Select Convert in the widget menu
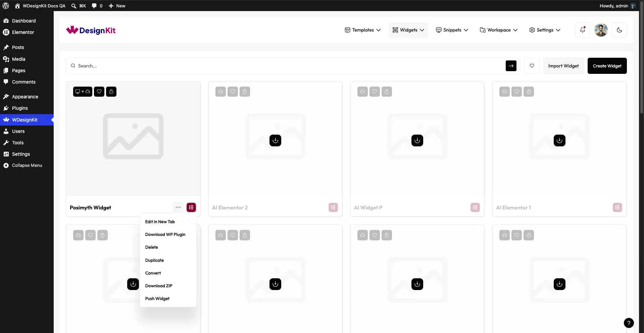This screenshot has height=333, width=644. [153, 273]
